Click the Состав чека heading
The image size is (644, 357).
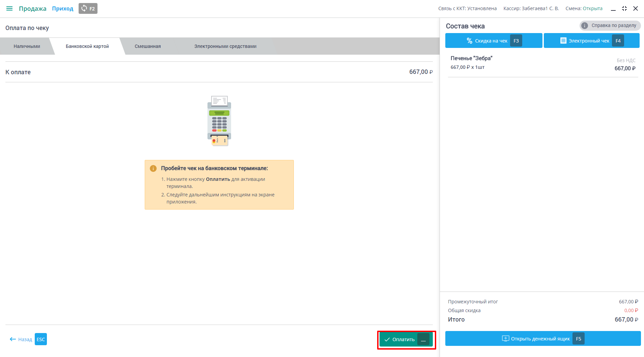point(465,26)
